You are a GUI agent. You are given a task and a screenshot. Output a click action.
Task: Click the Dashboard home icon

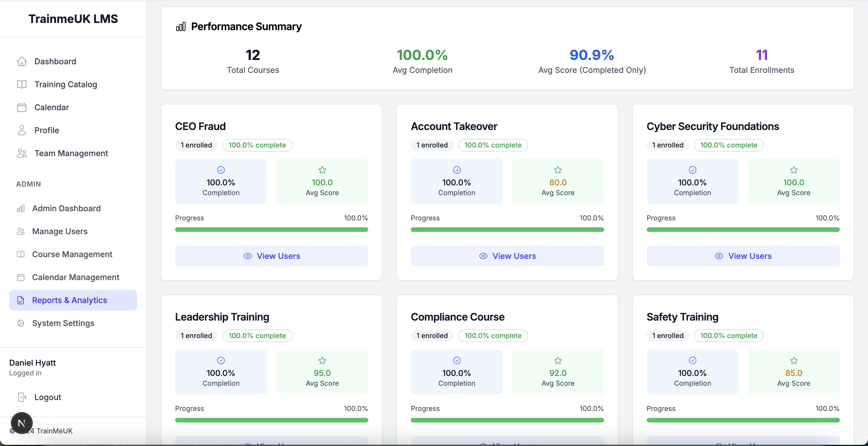(22, 62)
